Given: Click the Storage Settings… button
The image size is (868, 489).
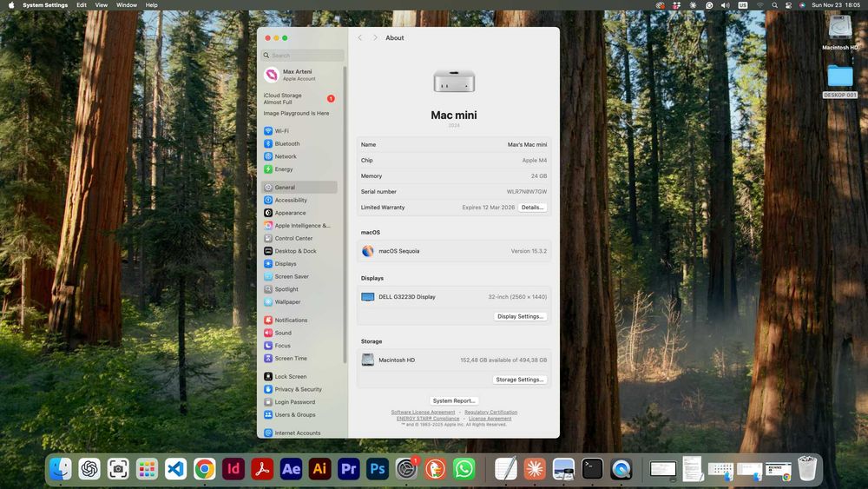Looking at the screenshot, I should [520, 380].
